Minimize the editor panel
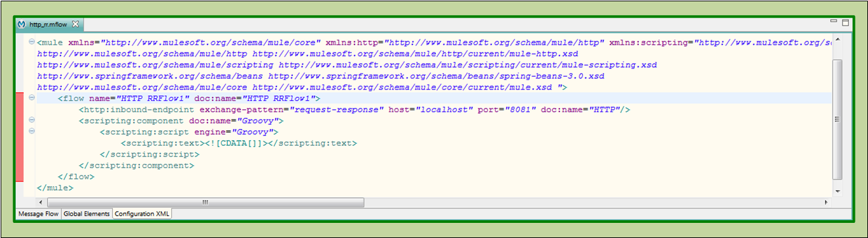 point(833,22)
